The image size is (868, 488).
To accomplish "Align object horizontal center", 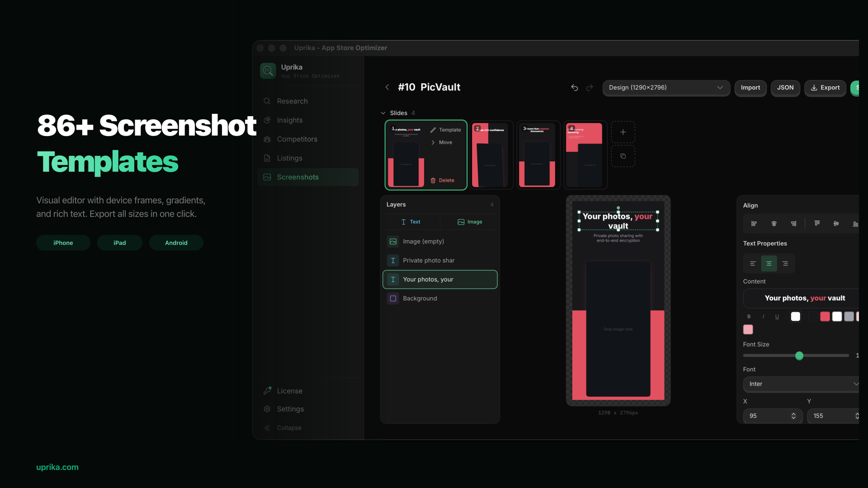I will click(774, 224).
